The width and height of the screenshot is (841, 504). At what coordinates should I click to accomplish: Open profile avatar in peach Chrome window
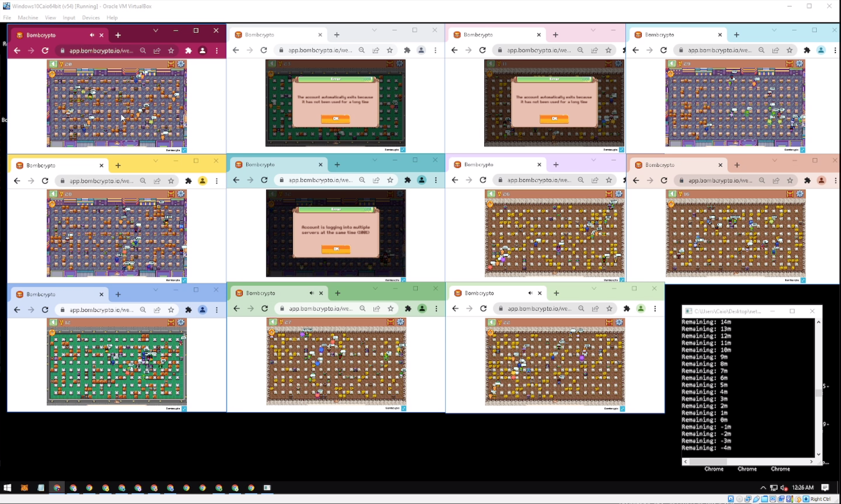(821, 181)
